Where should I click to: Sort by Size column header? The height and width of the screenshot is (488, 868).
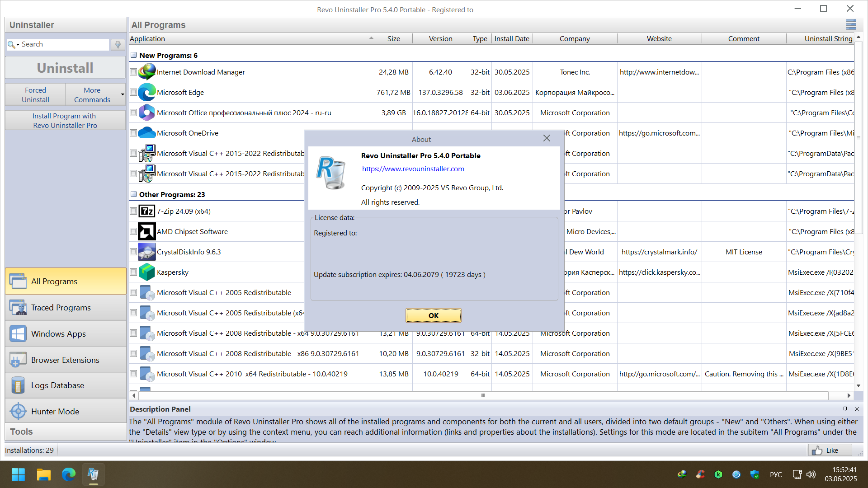pos(394,39)
